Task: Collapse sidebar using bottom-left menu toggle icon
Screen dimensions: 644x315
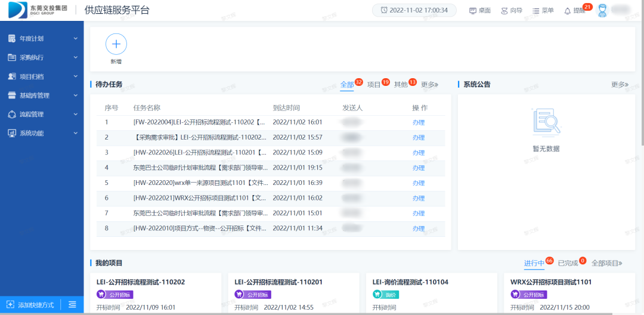Action: 72,305
